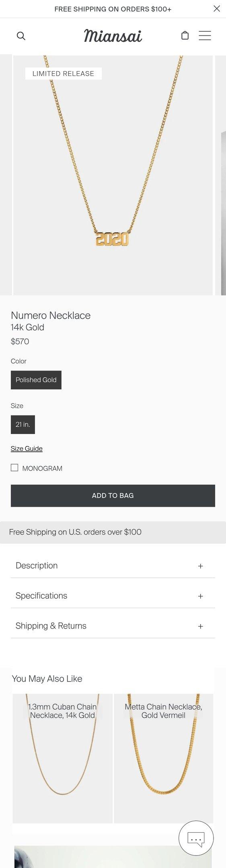Open the live chat bubble icon
This screenshot has height=868, width=226.
[196, 838]
